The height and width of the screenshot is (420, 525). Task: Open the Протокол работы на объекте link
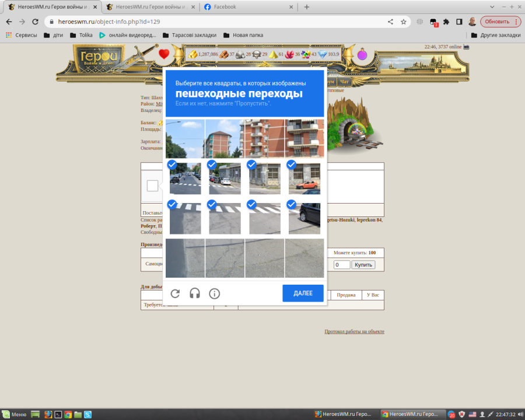354,331
